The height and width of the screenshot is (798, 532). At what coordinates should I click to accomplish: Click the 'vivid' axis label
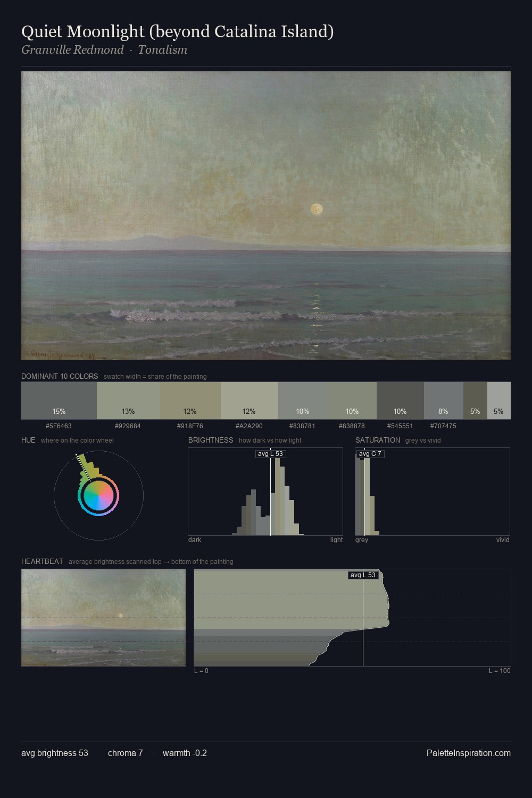(x=503, y=540)
